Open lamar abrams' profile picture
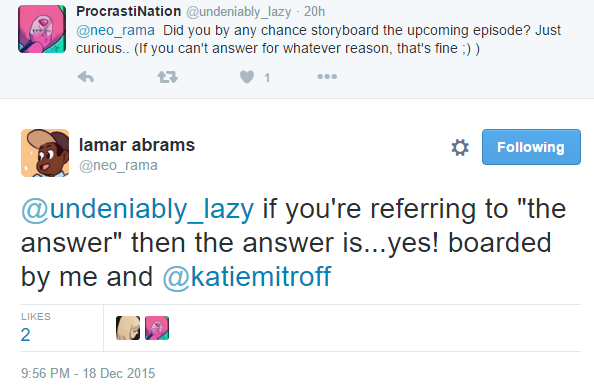Image resolution: width=594 pixels, height=387 pixels. click(45, 153)
